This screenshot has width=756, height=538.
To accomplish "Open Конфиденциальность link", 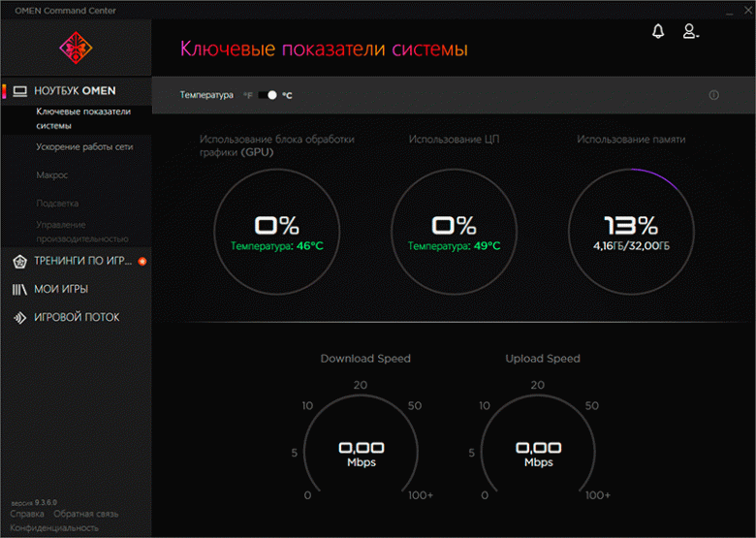I will click(x=54, y=528).
